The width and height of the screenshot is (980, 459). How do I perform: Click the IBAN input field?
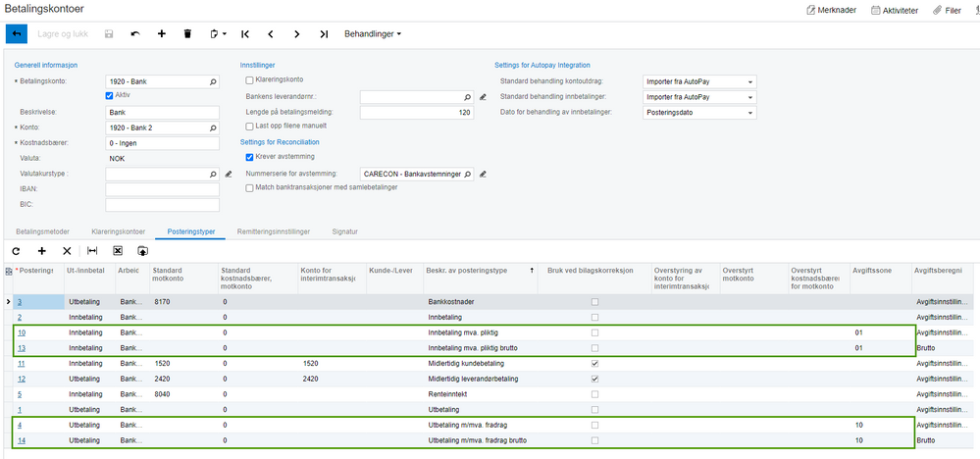[163, 190]
